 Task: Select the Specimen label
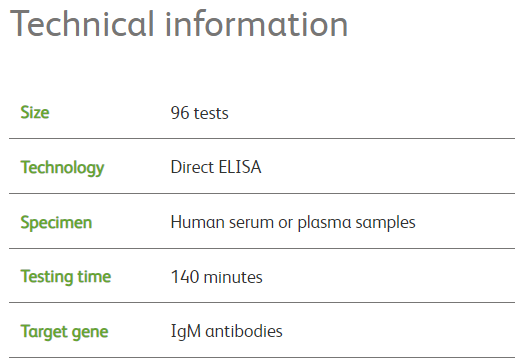56,223
